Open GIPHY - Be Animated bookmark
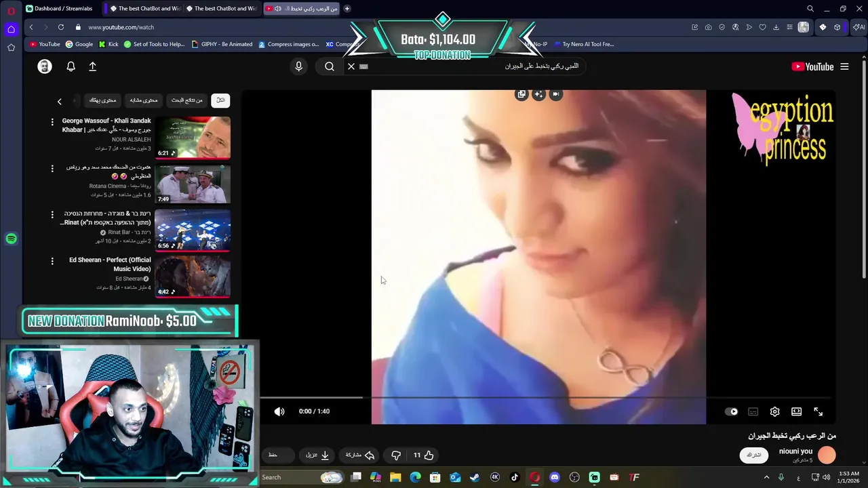This screenshot has height=488, width=868. tap(222, 44)
